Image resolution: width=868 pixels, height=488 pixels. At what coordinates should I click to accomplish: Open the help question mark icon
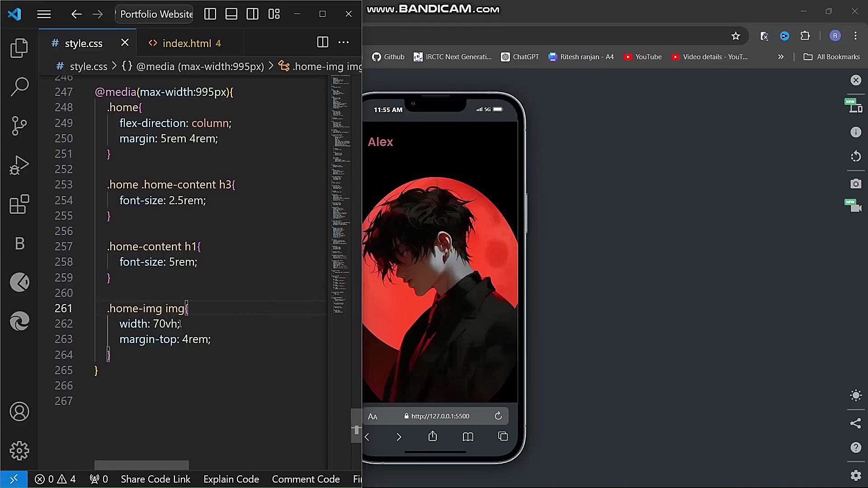point(856,447)
